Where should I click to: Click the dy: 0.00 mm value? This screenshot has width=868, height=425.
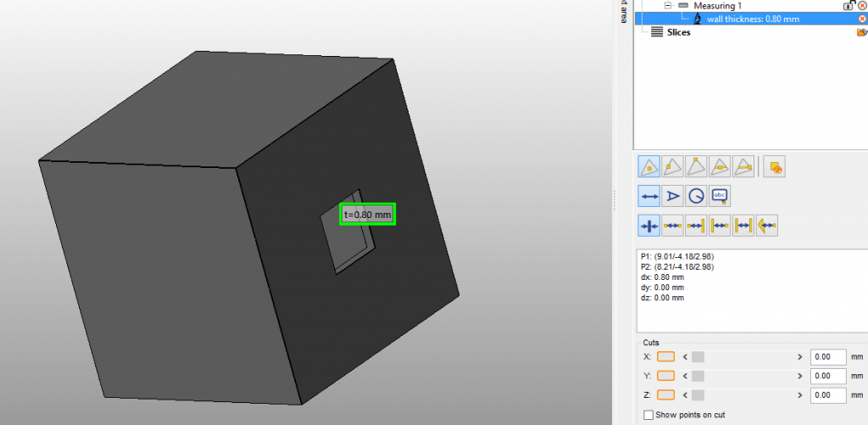(x=663, y=287)
